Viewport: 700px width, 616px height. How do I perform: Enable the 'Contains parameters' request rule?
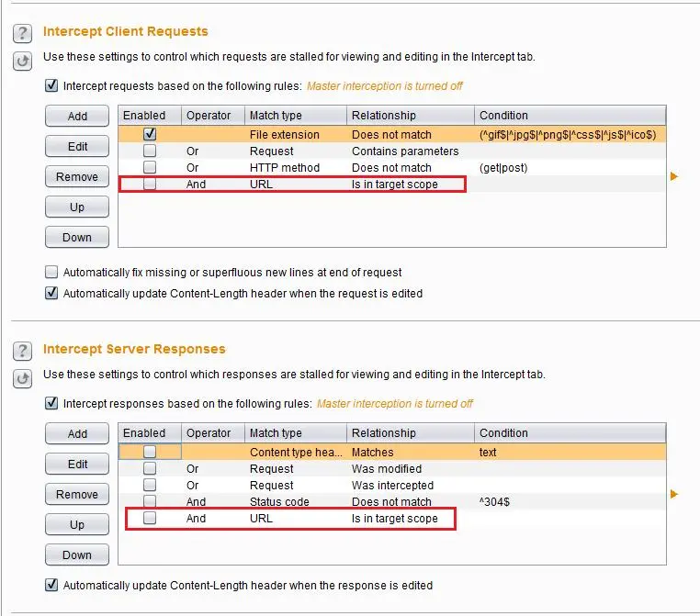pyautogui.click(x=150, y=151)
